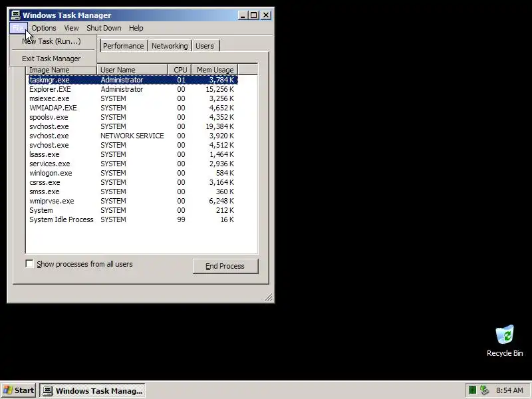Open the Options menu
Image resolution: width=532 pixels, height=399 pixels.
coord(44,28)
